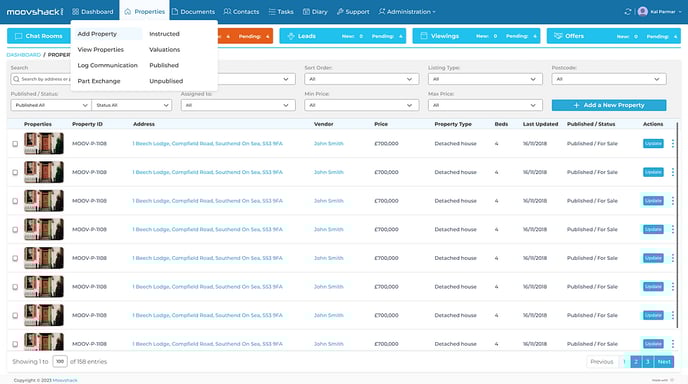Open the Viewings calendar tile icon
This screenshot has width=688, height=384.
coord(424,36)
